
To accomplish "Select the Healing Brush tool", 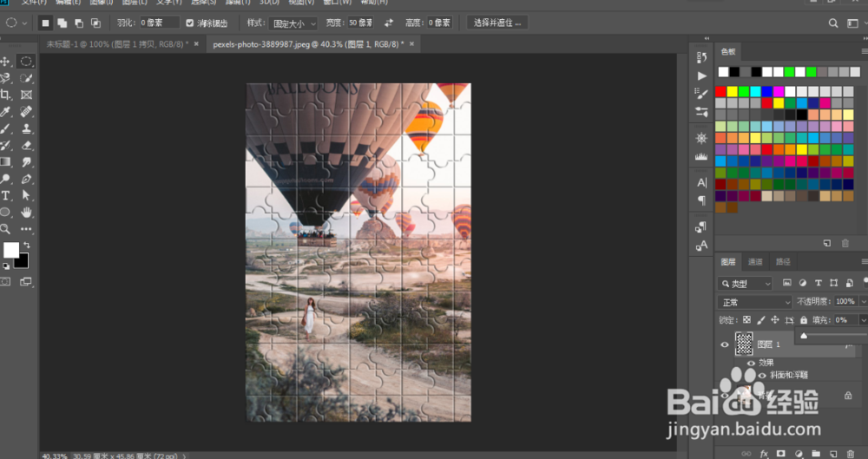I will 26,112.
